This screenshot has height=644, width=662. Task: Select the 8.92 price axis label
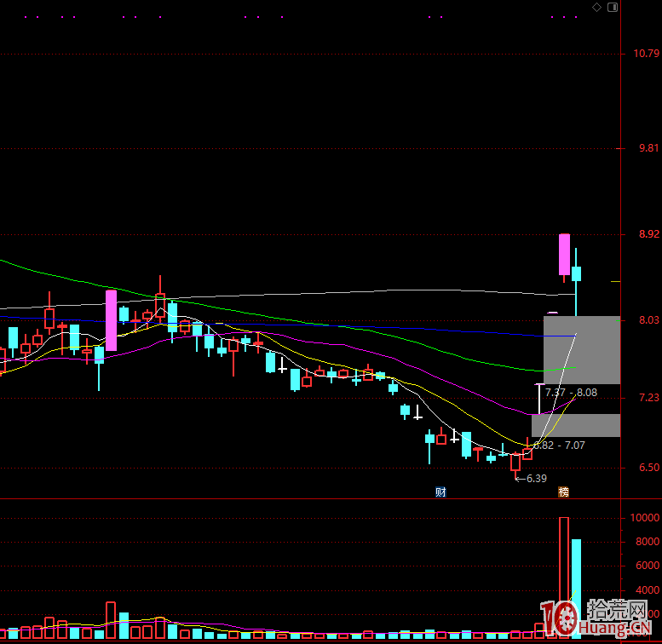pos(648,234)
